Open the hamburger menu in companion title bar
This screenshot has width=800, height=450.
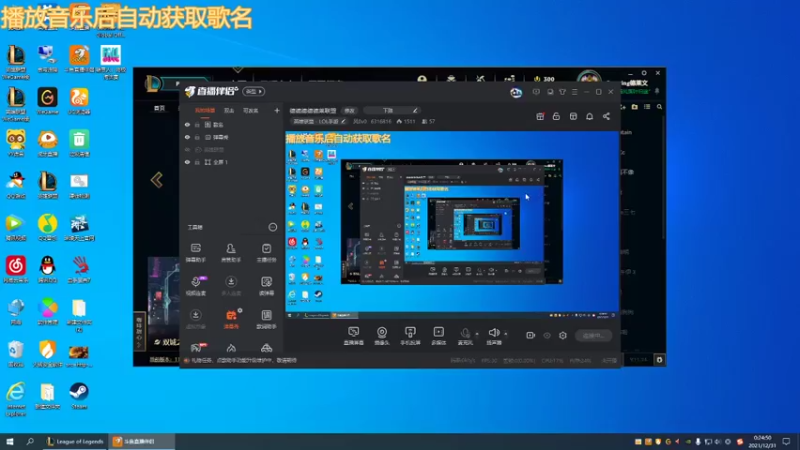tap(574, 92)
